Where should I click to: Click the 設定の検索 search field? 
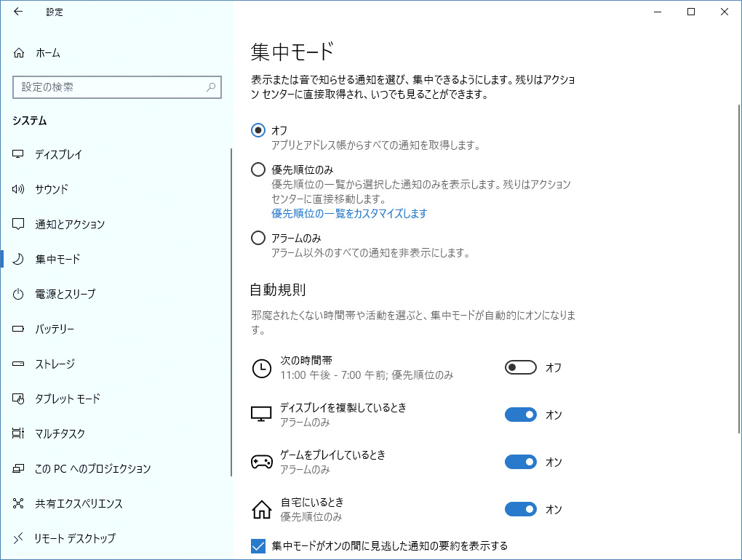tap(109, 87)
